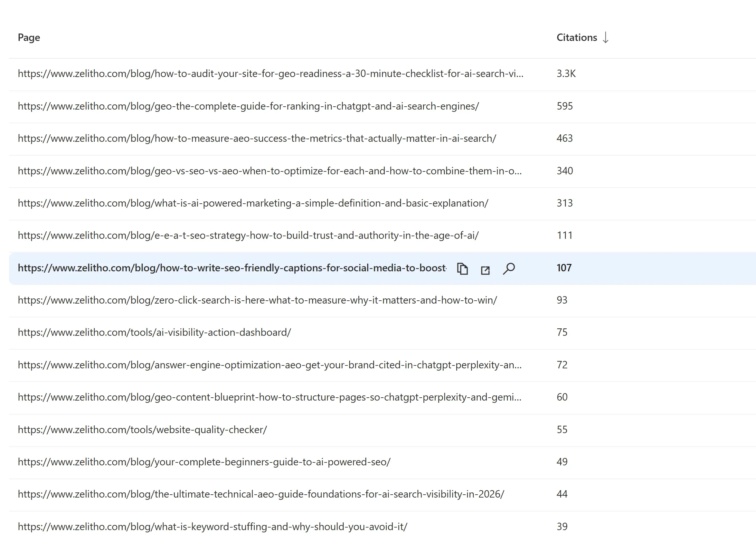Screen dimensions: 756x543
Task: Select the 39 citations value
Action: point(562,527)
